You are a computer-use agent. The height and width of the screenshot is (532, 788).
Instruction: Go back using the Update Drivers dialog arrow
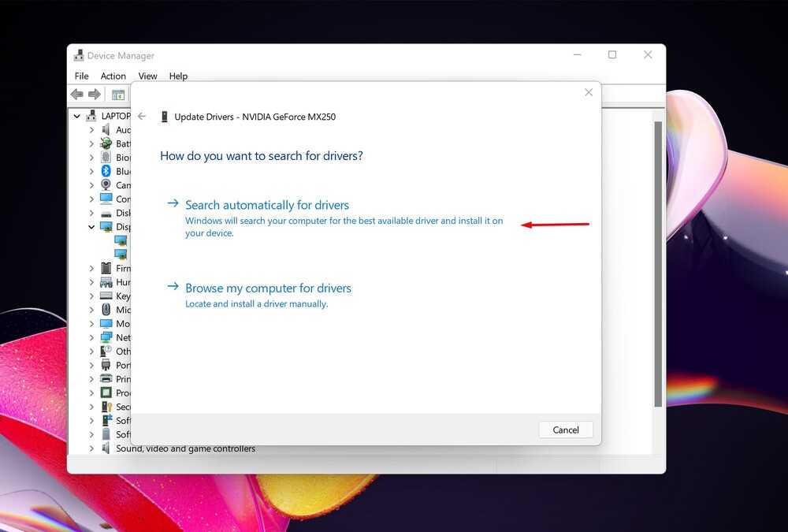(x=142, y=117)
